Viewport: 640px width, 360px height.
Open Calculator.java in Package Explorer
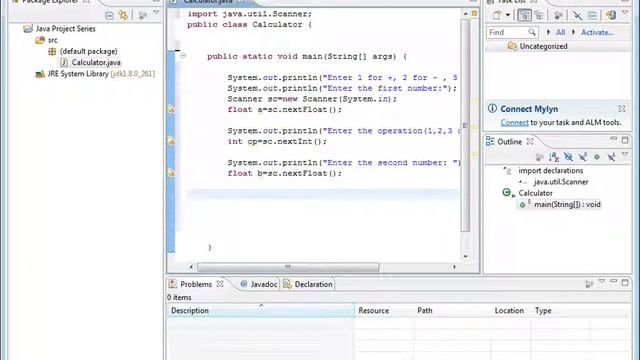(96, 62)
